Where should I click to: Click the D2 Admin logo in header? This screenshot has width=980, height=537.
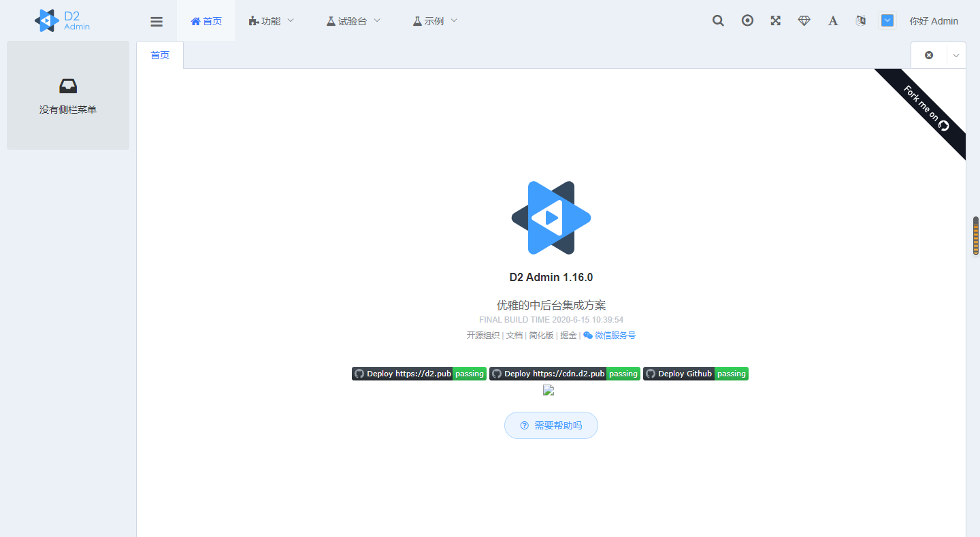click(62, 20)
